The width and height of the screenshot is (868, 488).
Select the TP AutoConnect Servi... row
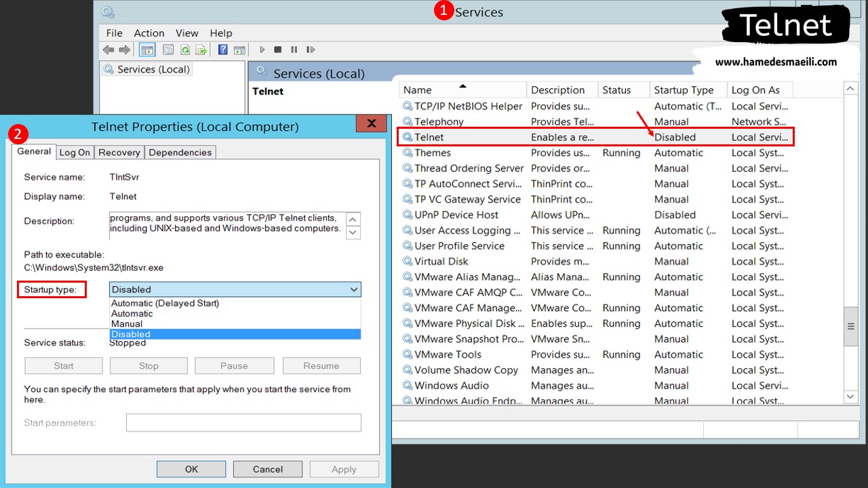595,184
